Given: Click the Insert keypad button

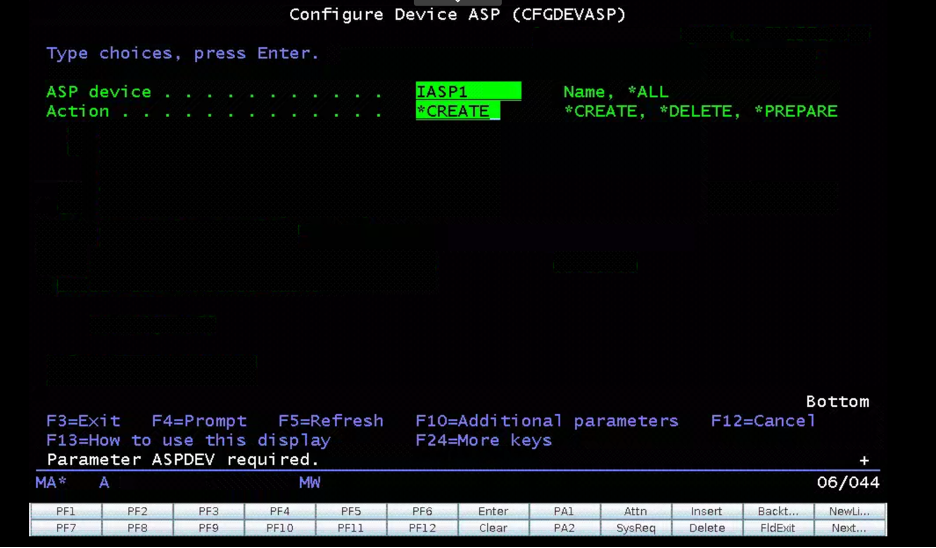Looking at the screenshot, I should point(707,511).
